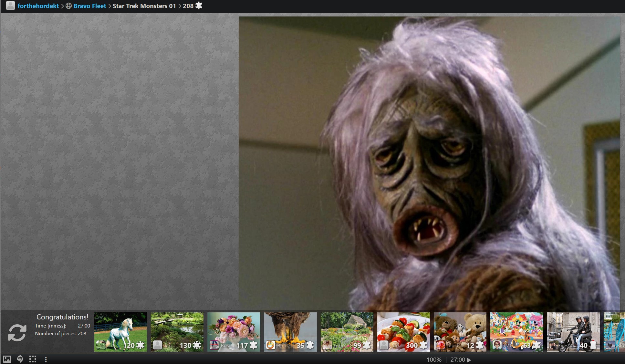Open the three-dot more options menu
625x364 pixels.
click(46, 359)
